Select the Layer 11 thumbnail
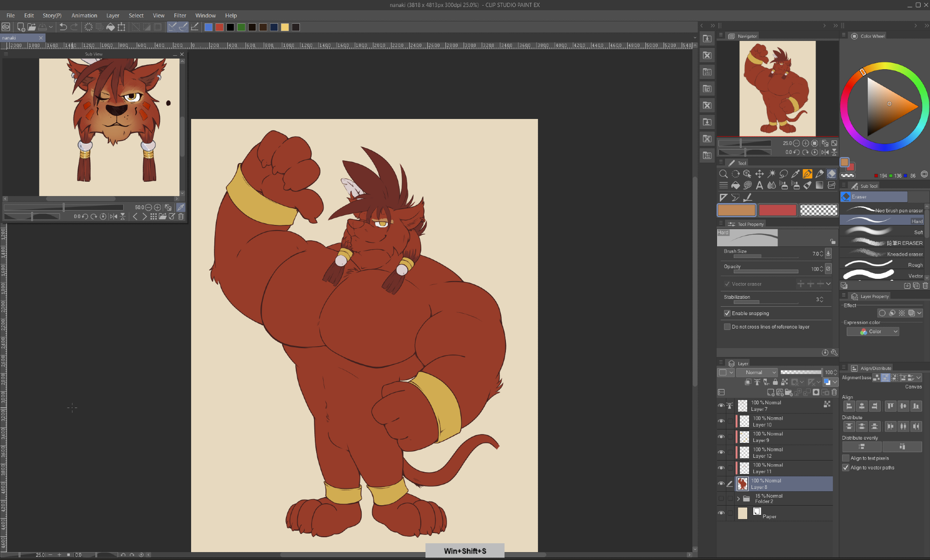 click(744, 468)
